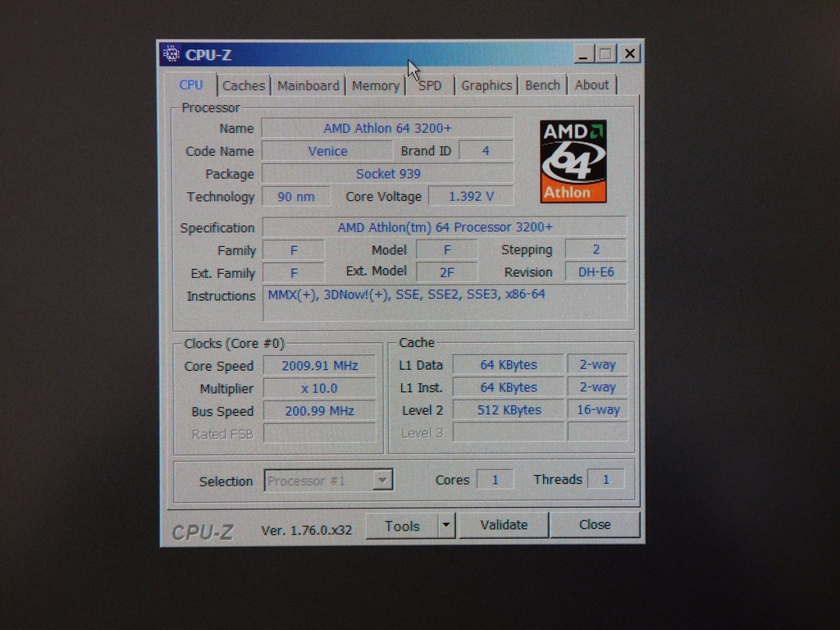Click the Stepping value 2
840x630 pixels.
coord(596,249)
